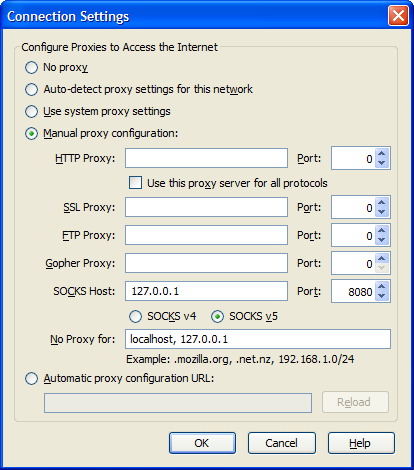Decrease the SOCKS Host port value

[x=382, y=296]
